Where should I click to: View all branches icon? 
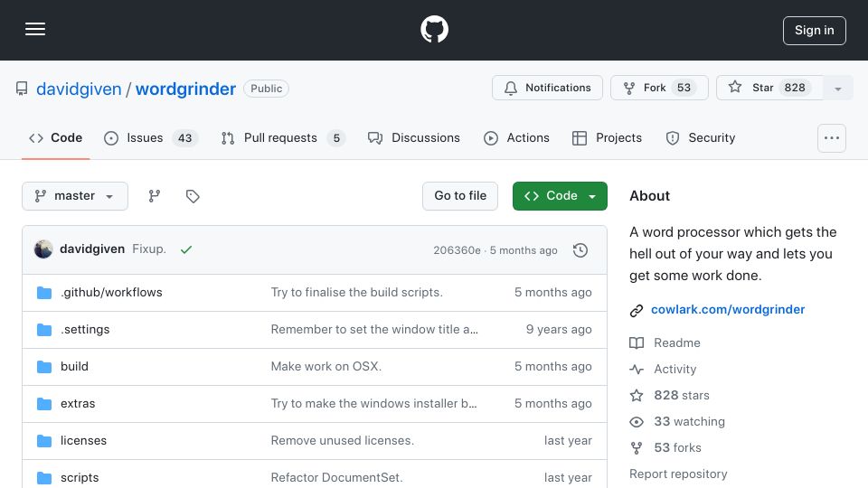(x=155, y=196)
